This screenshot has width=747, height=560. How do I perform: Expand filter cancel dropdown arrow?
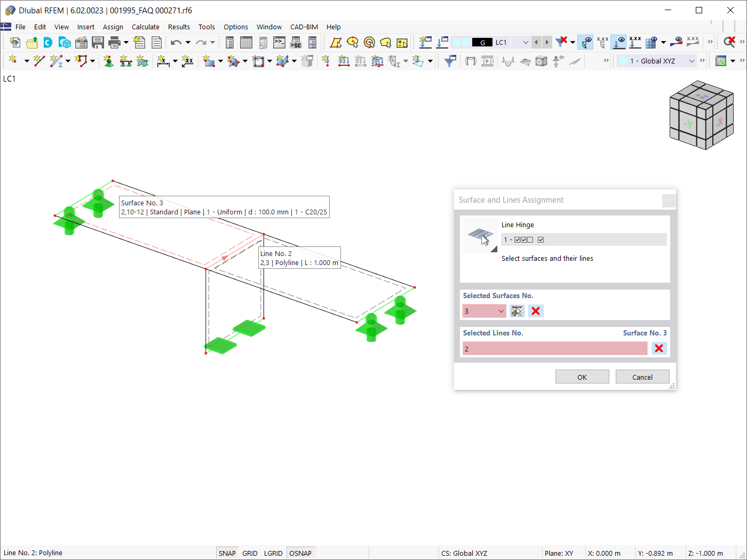coord(573,42)
